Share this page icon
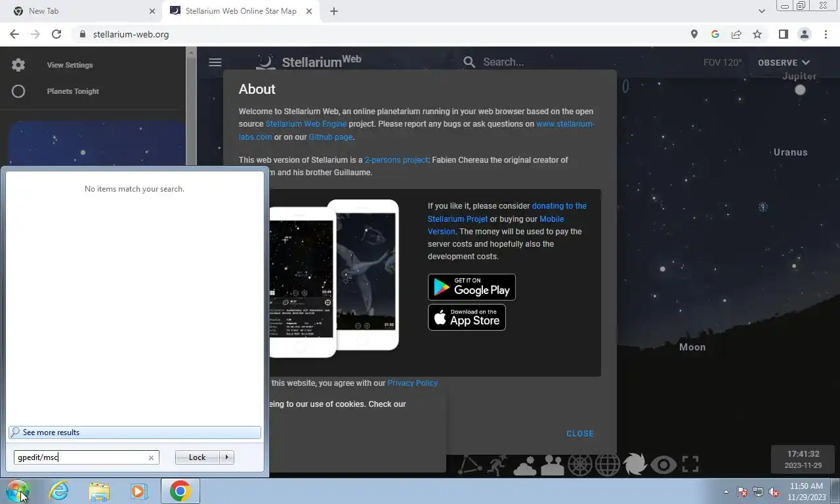 click(736, 34)
